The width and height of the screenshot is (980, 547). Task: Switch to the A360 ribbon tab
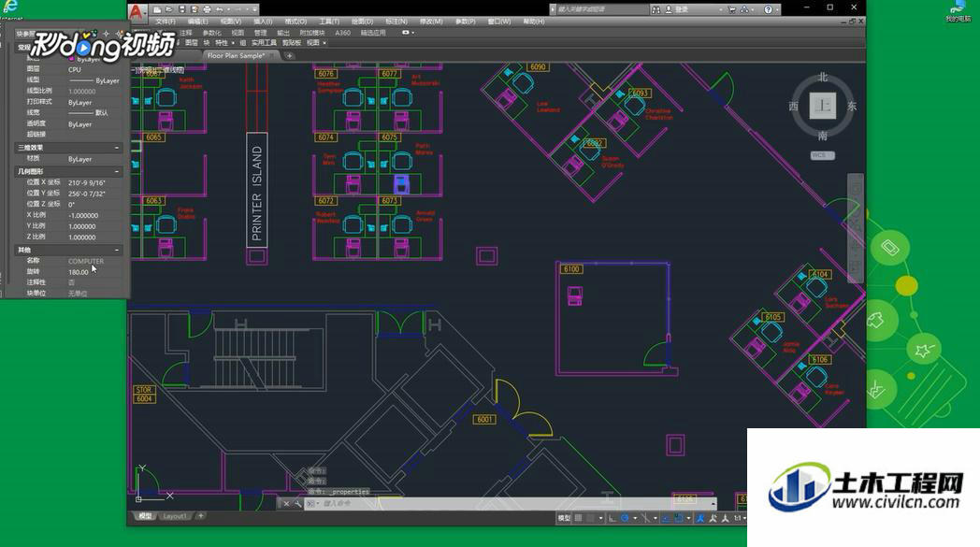point(342,33)
